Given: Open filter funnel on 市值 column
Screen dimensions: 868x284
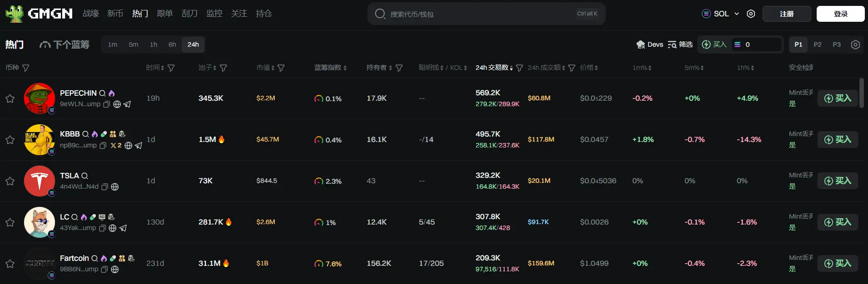Looking at the screenshot, I should tap(281, 68).
